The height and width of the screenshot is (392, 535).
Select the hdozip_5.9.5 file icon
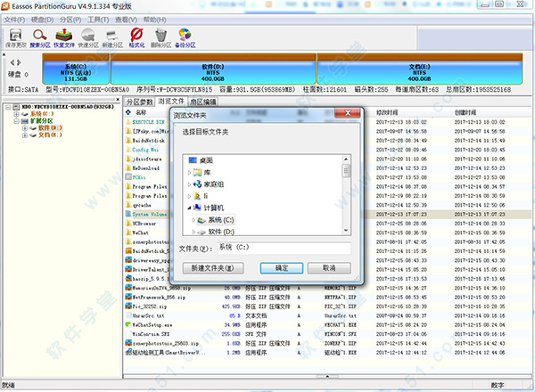pyautogui.click(x=128, y=279)
